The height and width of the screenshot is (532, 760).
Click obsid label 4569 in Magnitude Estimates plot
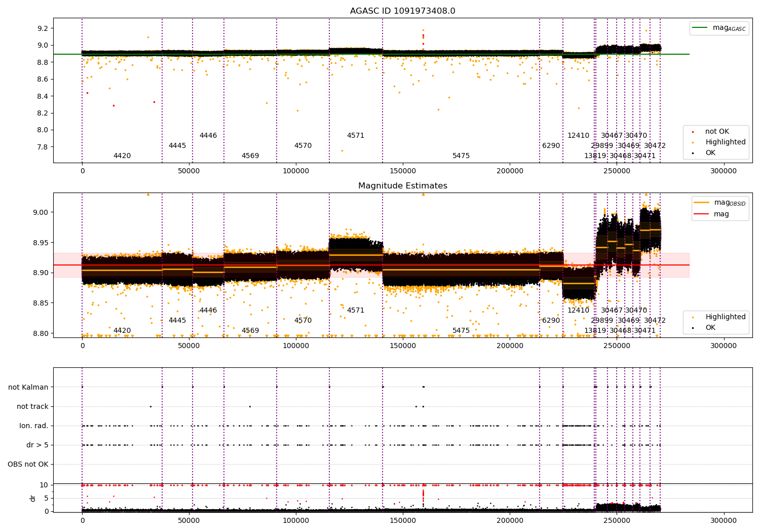[x=250, y=331]
